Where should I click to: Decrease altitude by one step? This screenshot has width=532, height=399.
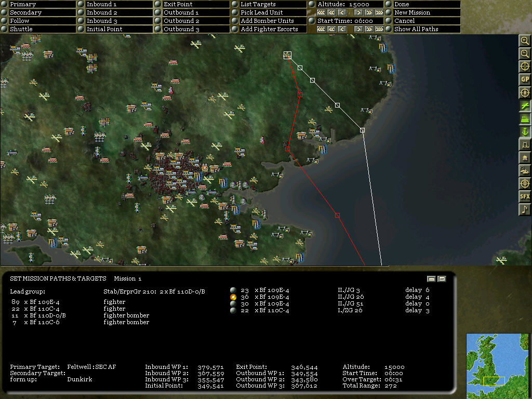(342, 12)
